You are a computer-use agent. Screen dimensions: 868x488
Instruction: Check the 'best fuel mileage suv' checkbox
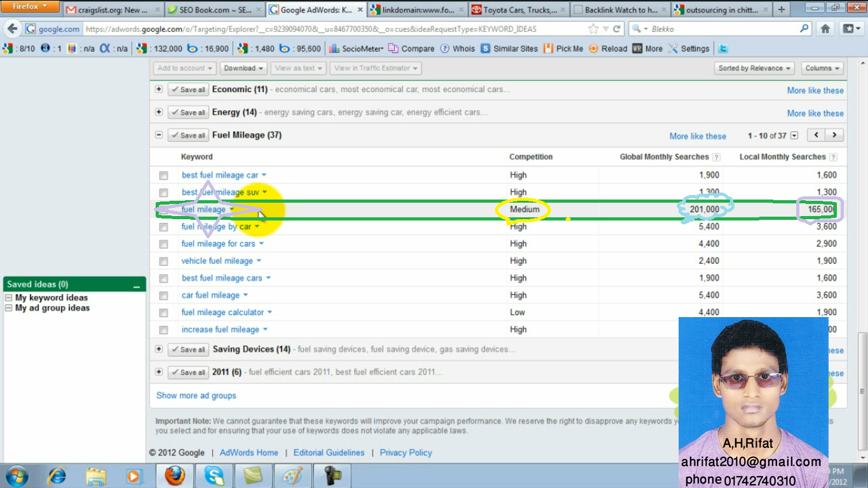pos(163,193)
